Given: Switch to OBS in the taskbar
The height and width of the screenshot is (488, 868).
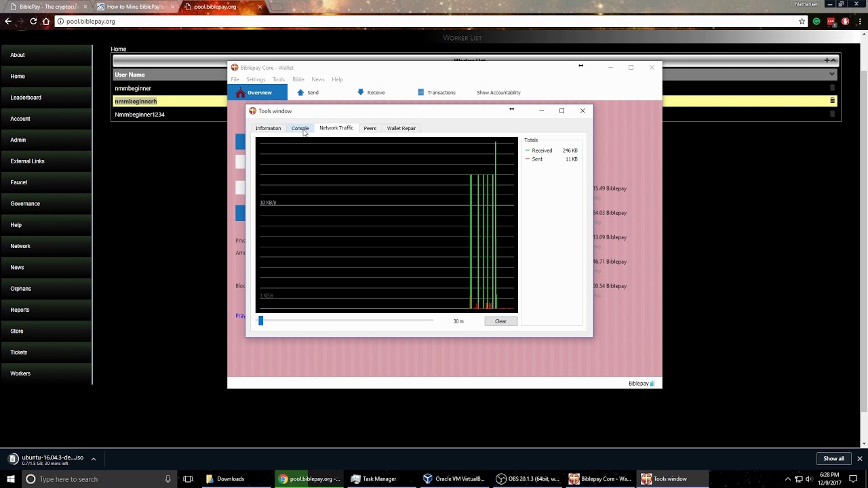Looking at the screenshot, I should click(528, 479).
